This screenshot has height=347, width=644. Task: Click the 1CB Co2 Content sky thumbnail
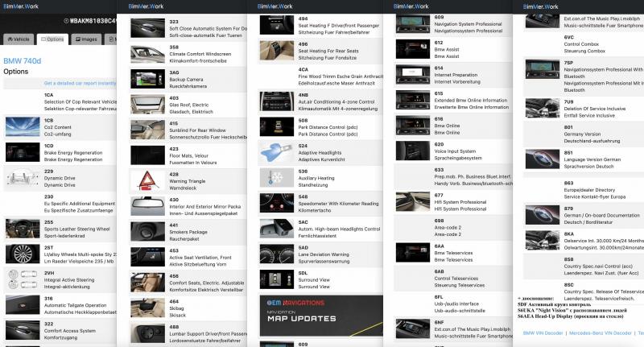click(23, 127)
